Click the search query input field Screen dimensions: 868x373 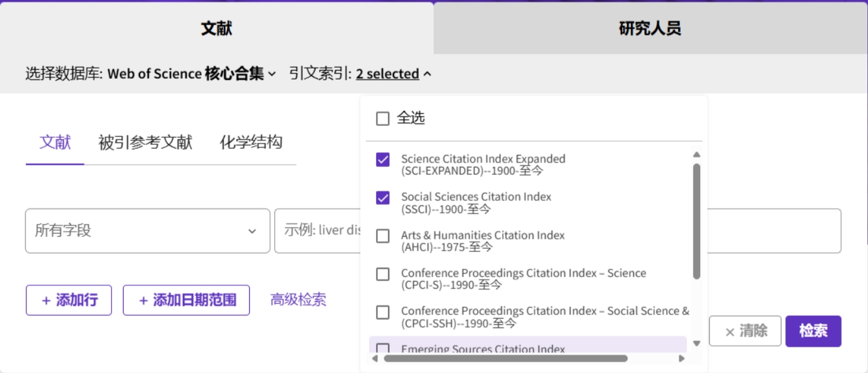point(558,231)
